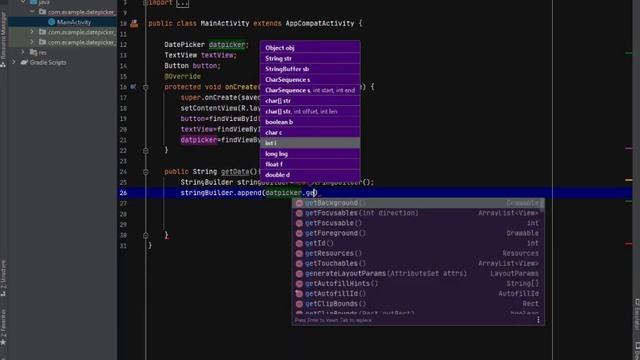The image size is (640, 360).
Task: Click the method icon beside getTouchables()
Action: [299, 264]
